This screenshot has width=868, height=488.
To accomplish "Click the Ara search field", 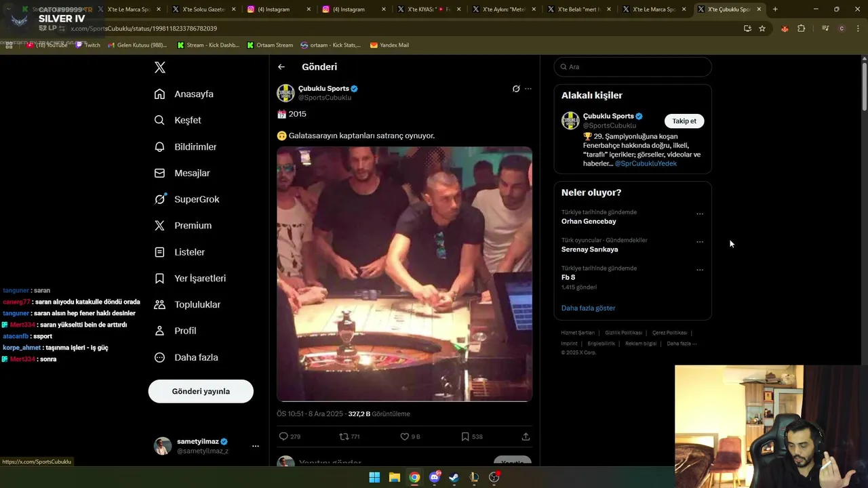I will tap(633, 67).
